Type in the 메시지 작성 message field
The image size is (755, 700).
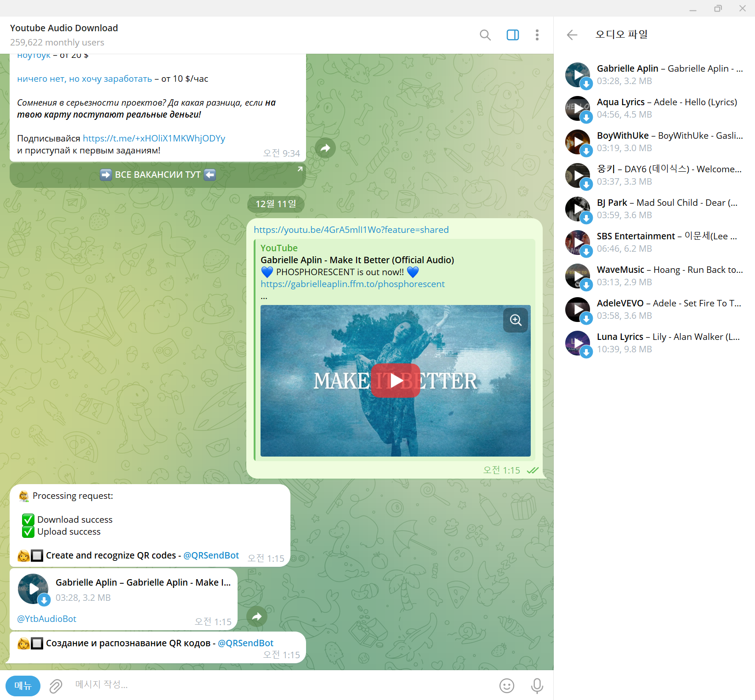click(x=276, y=685)
